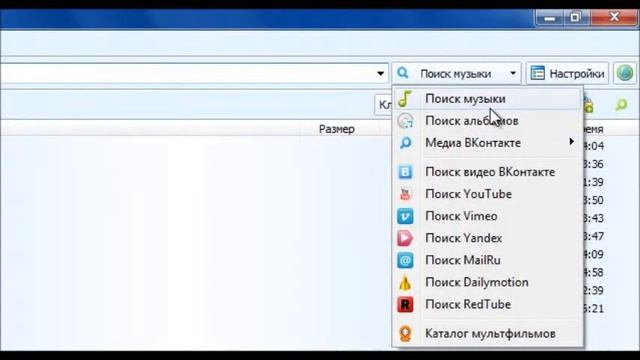Open the search query history dropdown arrow

380,73
